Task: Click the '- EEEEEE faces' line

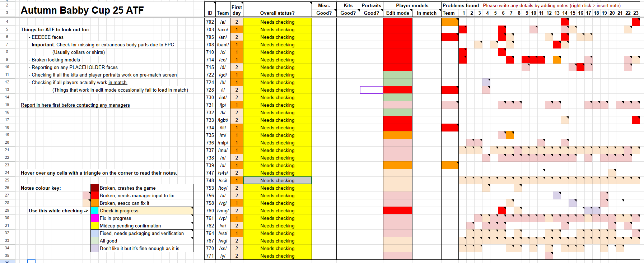Action: [x=46, y=37]
